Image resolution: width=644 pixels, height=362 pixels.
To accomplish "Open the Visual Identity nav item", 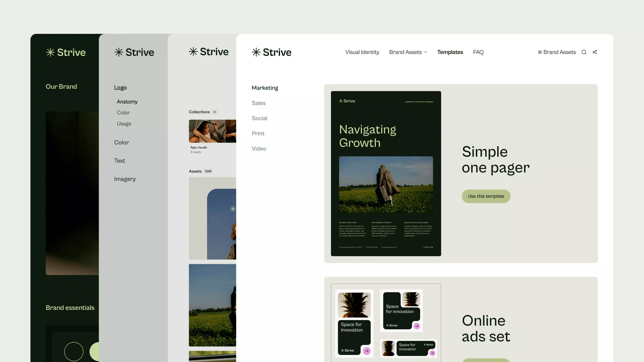I will tap(362, 52).
